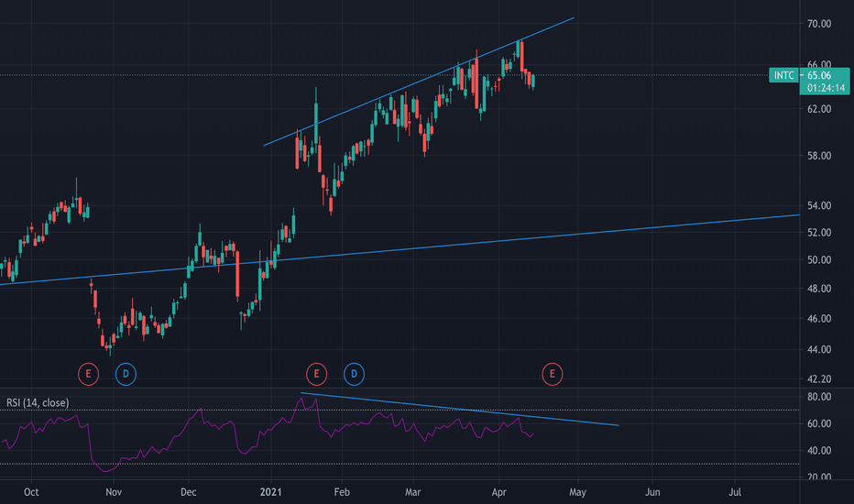Select the rising resistance trendline above the 2021 candles
Viewport: 854px width, 504px height.
[418, 82]
